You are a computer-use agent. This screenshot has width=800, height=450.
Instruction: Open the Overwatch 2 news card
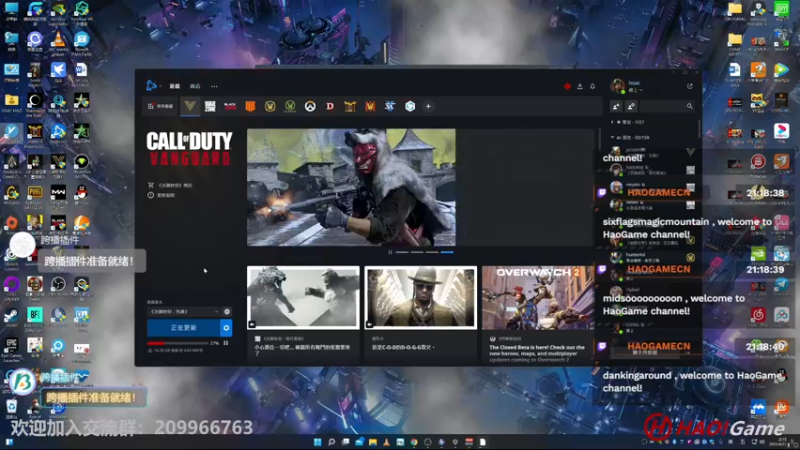538,312
